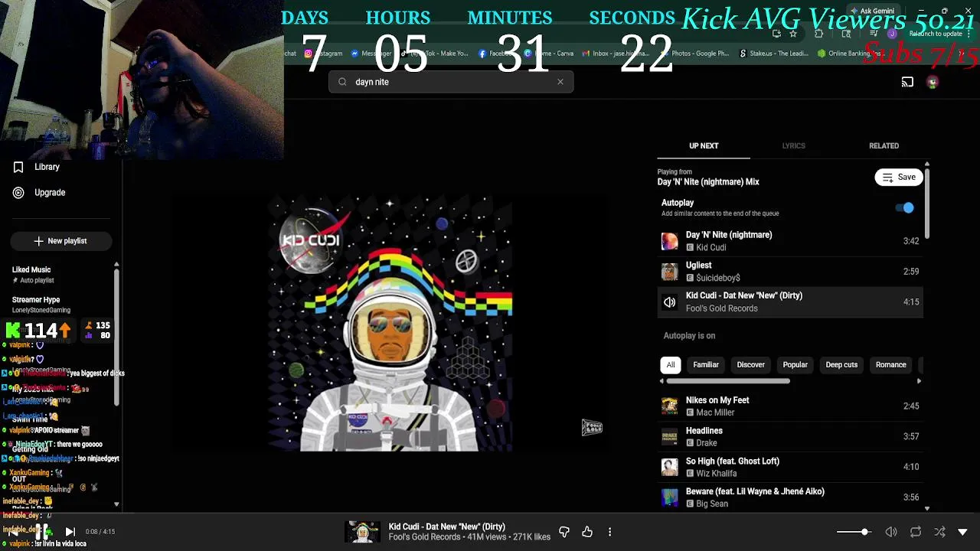Image resolution: width=980 pixels, height=551 pixels.
Task: Like the playing song with thumbs up
Action: (x=587, y=532)
